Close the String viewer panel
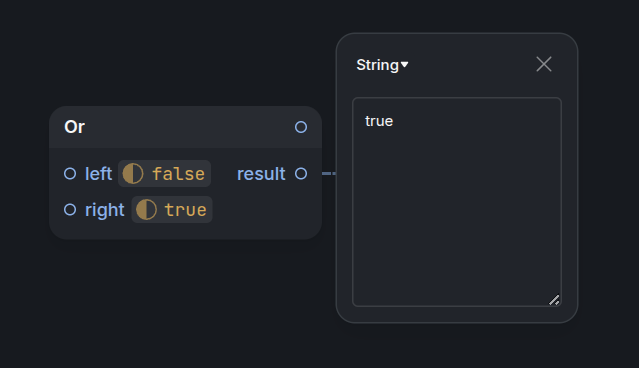The image size is (639, 368). pos(544,64)
